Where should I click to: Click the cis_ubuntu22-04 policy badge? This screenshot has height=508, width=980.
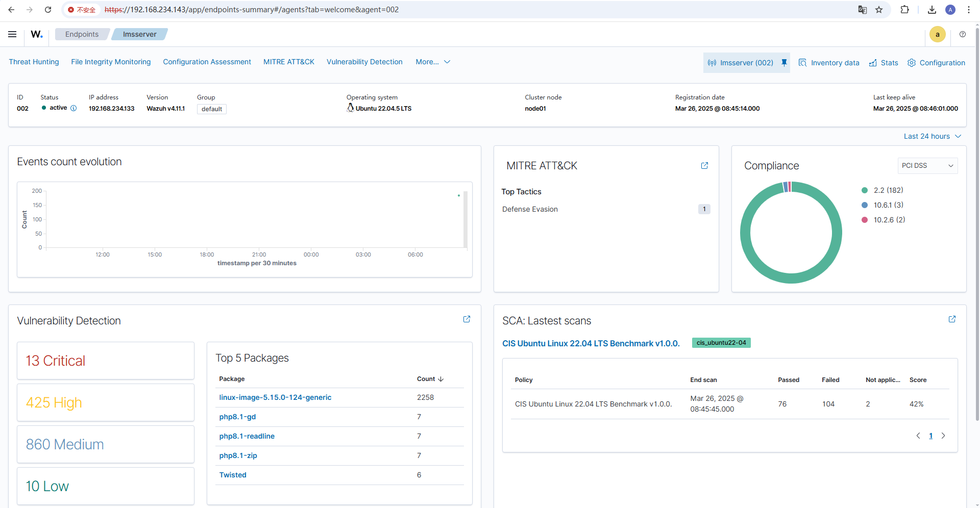pyautogui.click(x=721, y=343)
